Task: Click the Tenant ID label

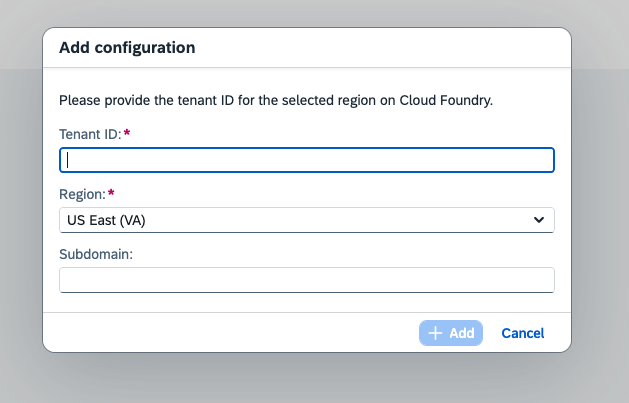Action: click(90, 133)
